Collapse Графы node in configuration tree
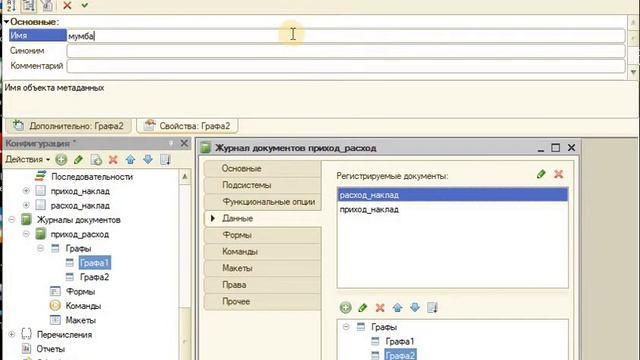This screenshot has width=640, height=360. 40,248
